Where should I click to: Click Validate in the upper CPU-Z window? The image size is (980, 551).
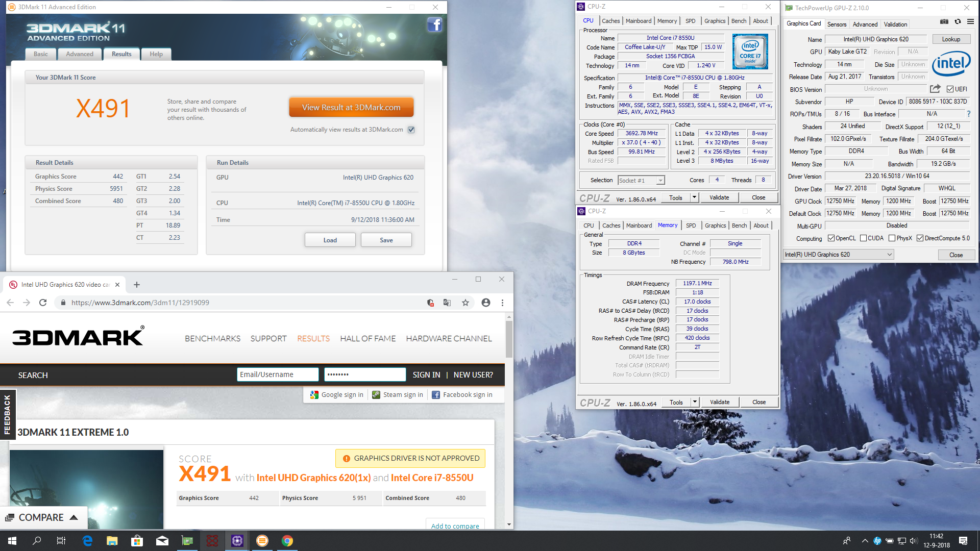tap(719, 197)
